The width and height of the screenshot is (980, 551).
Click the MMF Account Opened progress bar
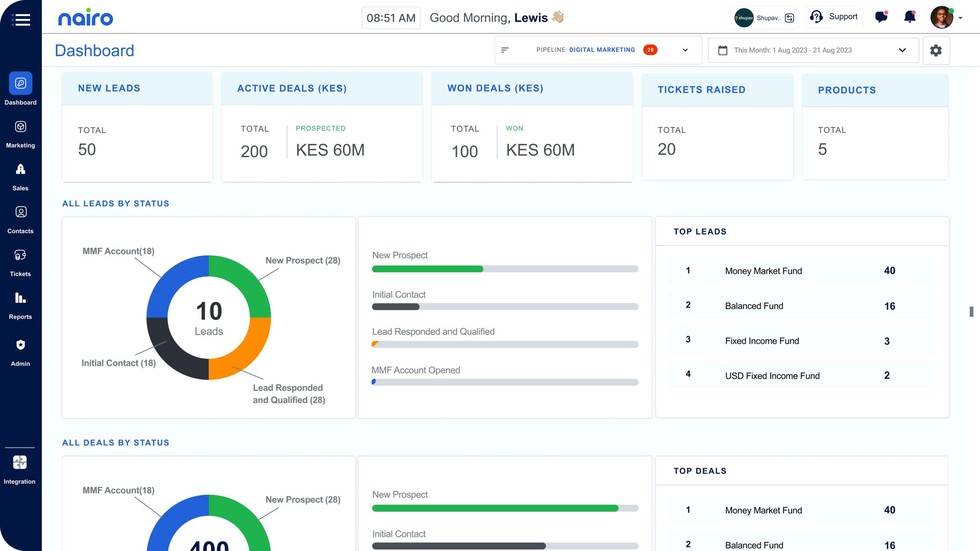(505, 382)
